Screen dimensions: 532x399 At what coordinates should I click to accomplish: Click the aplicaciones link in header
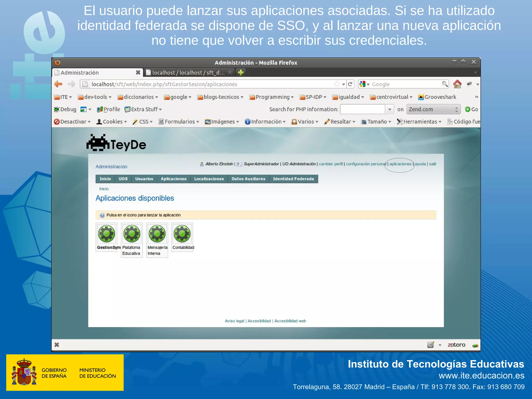coord(400,164)
